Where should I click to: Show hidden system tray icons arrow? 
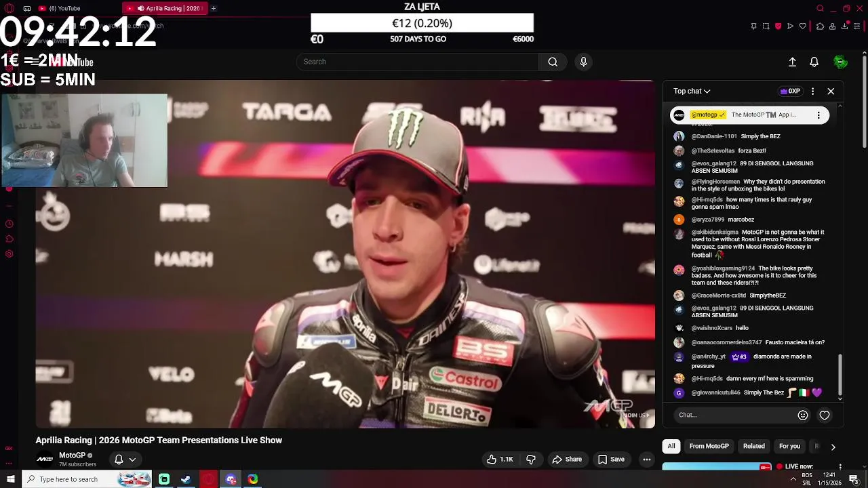point(793,480)
